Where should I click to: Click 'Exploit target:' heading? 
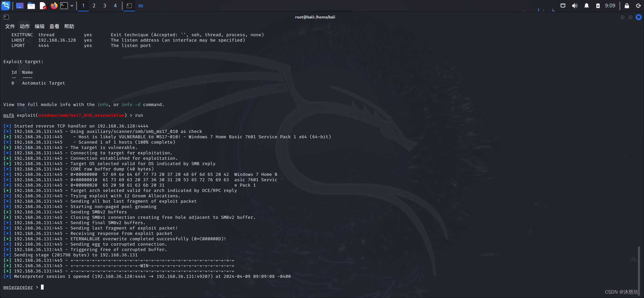[24, 62]
